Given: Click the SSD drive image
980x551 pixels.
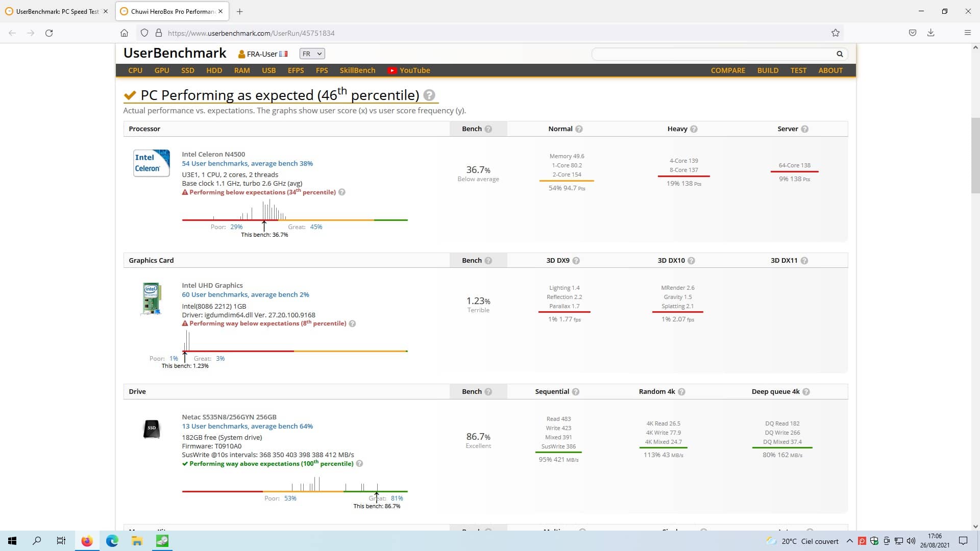Looking at the screenshot, I should (x=152, y=429).
